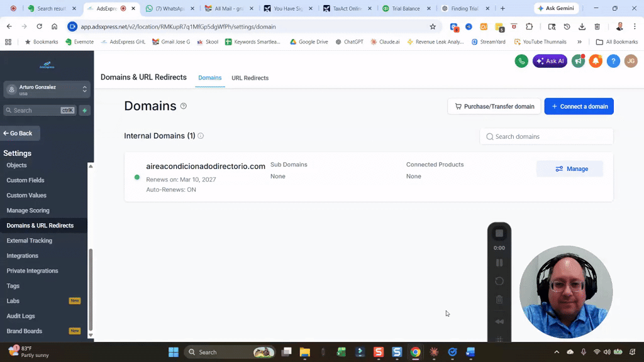Open the blue help question icon
Viewport: 644px width, 362px height.
point(613,61)
